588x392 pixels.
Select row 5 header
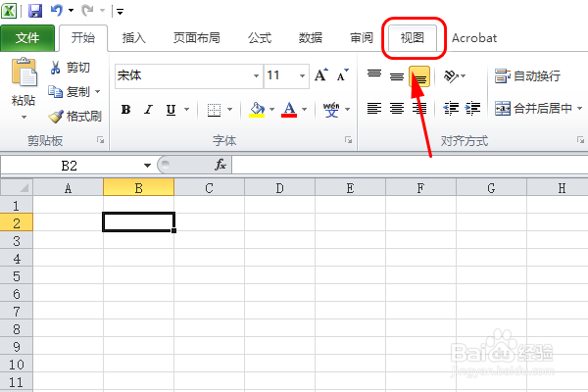click(x=17, y=276)
